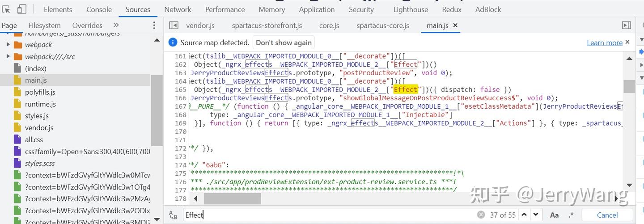The height and width of the screenshot is (224, 644).
Task: Hide the navigator sidebar panel
Action: [174, 25]
